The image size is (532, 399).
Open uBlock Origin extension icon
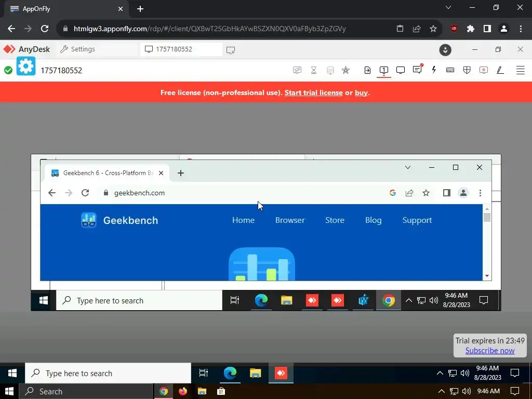coord(454,29)
